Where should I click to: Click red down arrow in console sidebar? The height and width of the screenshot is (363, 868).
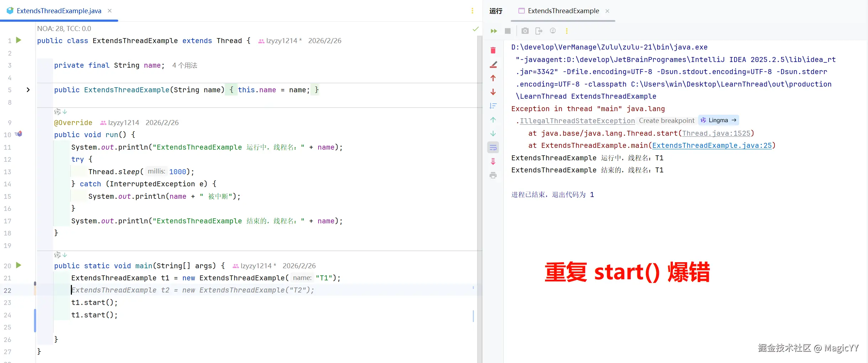(493, 92)
